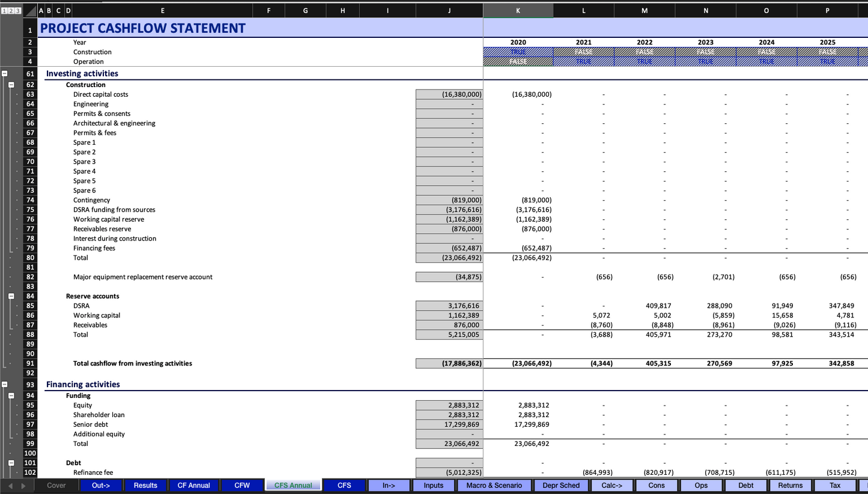
Task: Click the Select All corner triangle
Action: pyautogui.click(x=30, y=11)
